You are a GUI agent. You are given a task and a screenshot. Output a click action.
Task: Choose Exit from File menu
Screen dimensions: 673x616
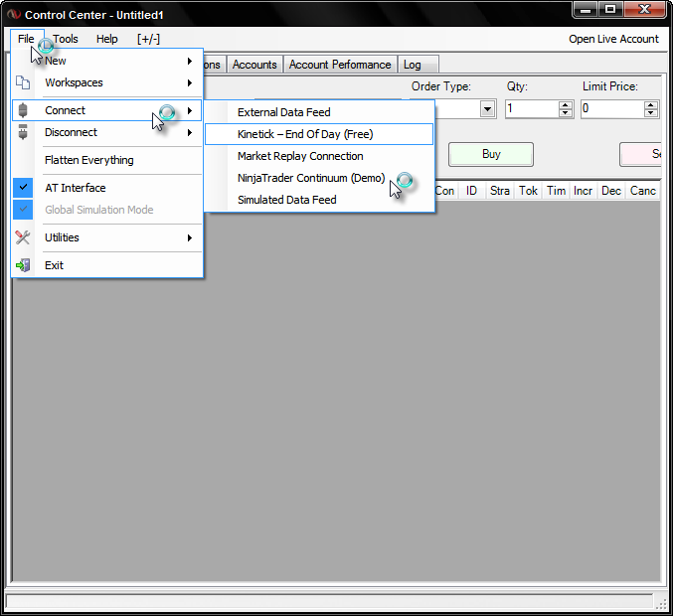[107, 265]
